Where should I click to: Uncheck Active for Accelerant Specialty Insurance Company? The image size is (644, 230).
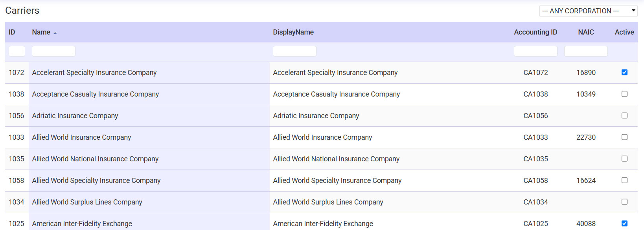click(x=624, y=72)
